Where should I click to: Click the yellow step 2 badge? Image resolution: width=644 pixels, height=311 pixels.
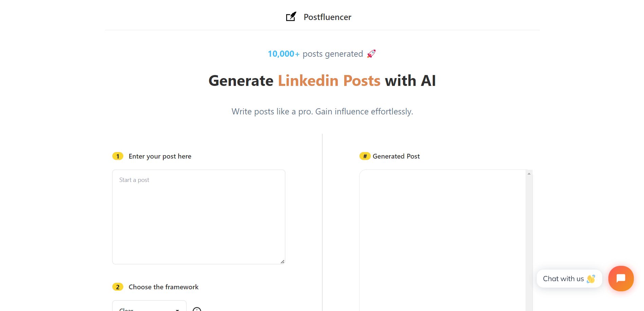[x=117, y=287]
